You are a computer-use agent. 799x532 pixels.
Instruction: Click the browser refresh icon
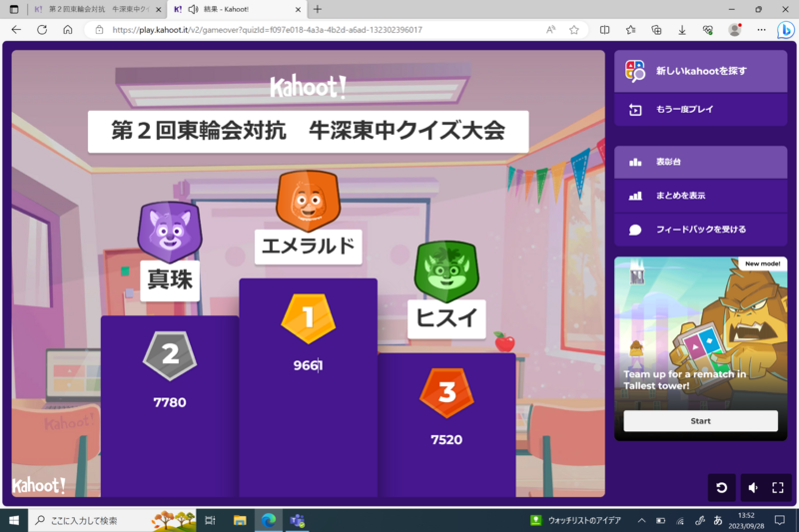(x=42, y=30)
